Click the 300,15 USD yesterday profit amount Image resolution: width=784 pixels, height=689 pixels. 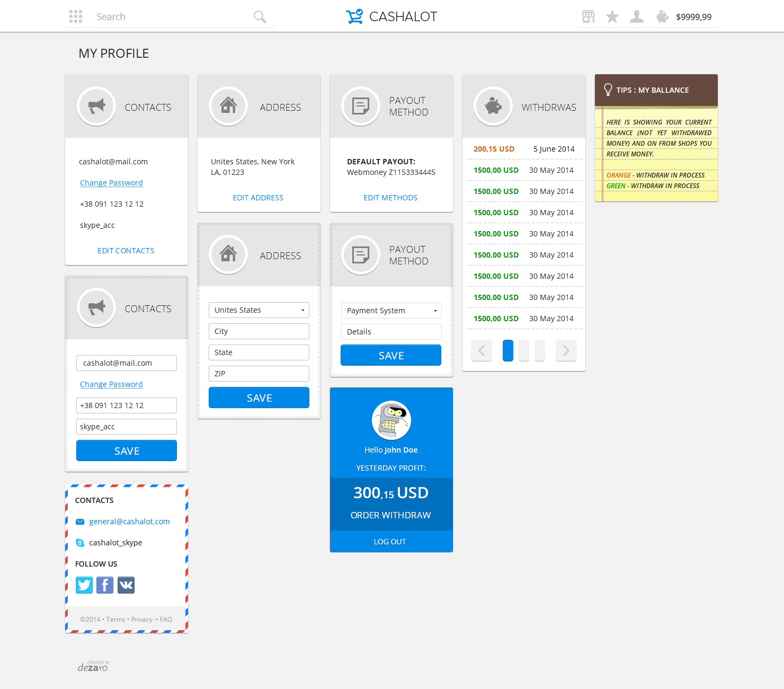point(391,493)
